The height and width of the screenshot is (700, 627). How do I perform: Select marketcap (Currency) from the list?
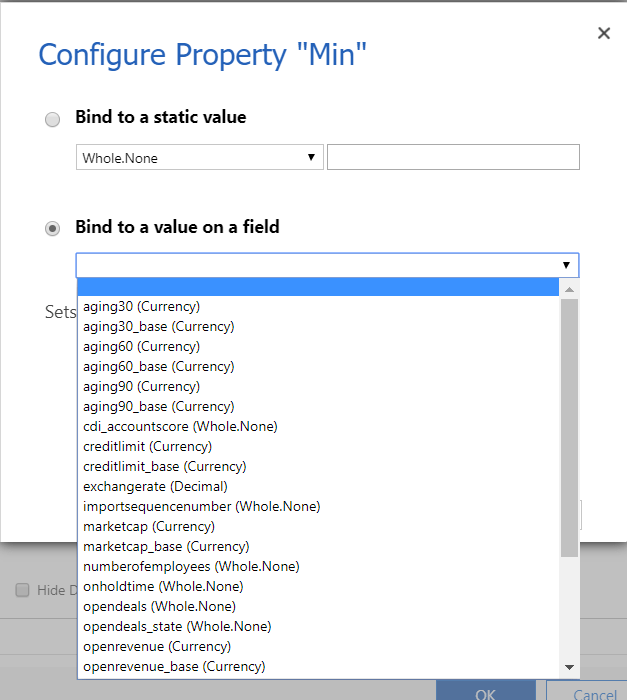click(149, 526)
